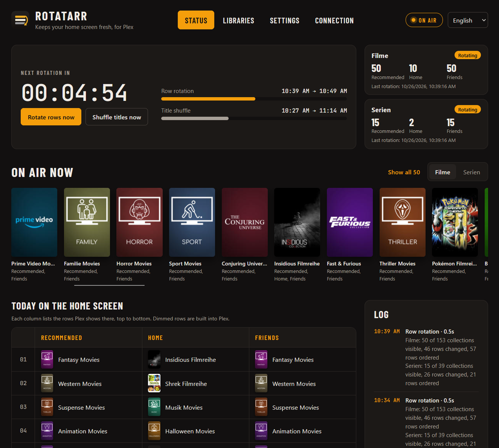This screenshot has width=499, height=448.
Task: Select the Serien library toggle
Action: [x=472, y=172]
